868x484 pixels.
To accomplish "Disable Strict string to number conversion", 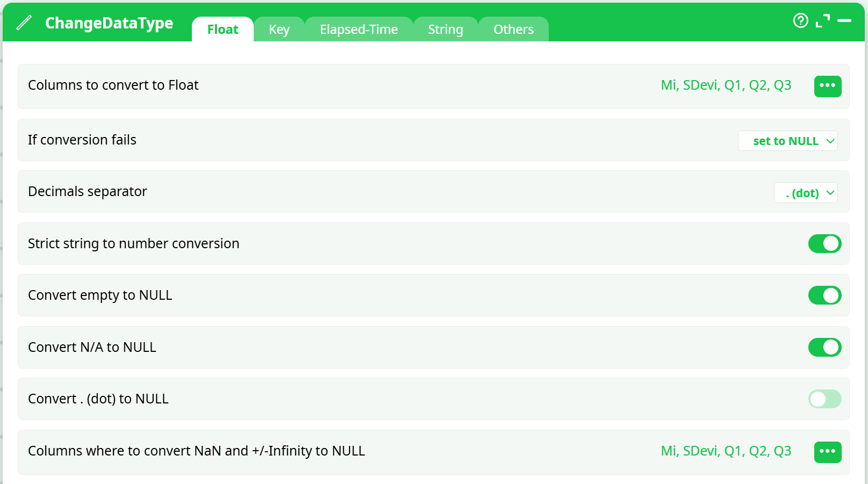I will tap(824, 243).
